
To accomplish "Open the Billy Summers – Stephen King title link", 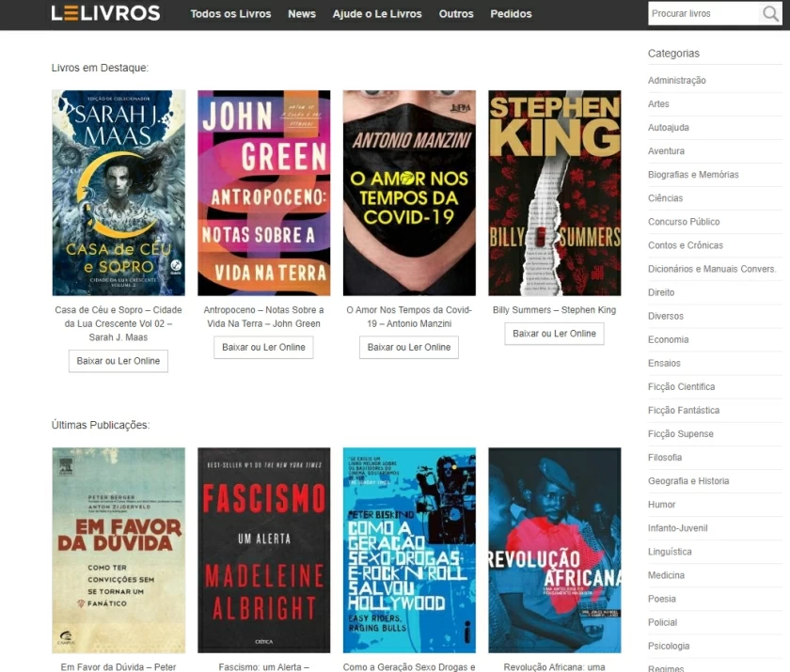I will [554, 309].
